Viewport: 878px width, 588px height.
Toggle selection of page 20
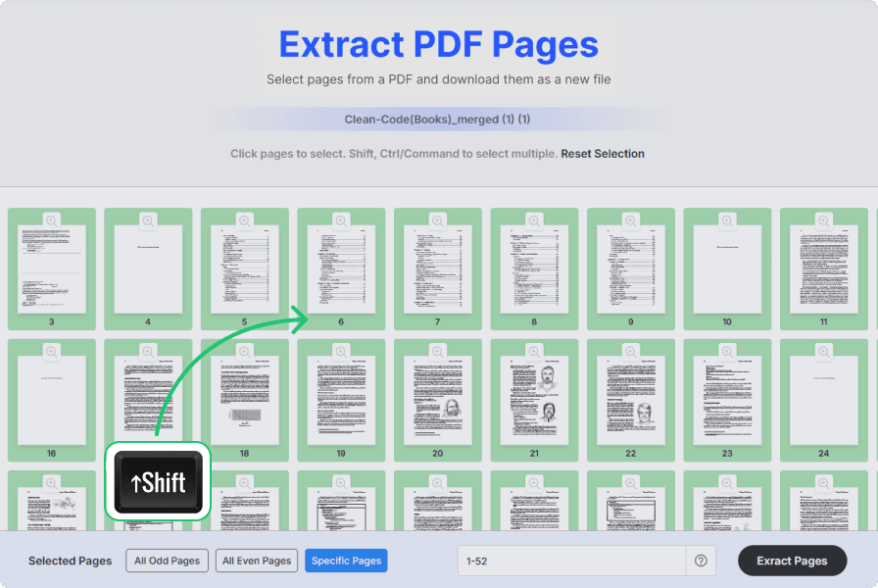coord(437,402)
